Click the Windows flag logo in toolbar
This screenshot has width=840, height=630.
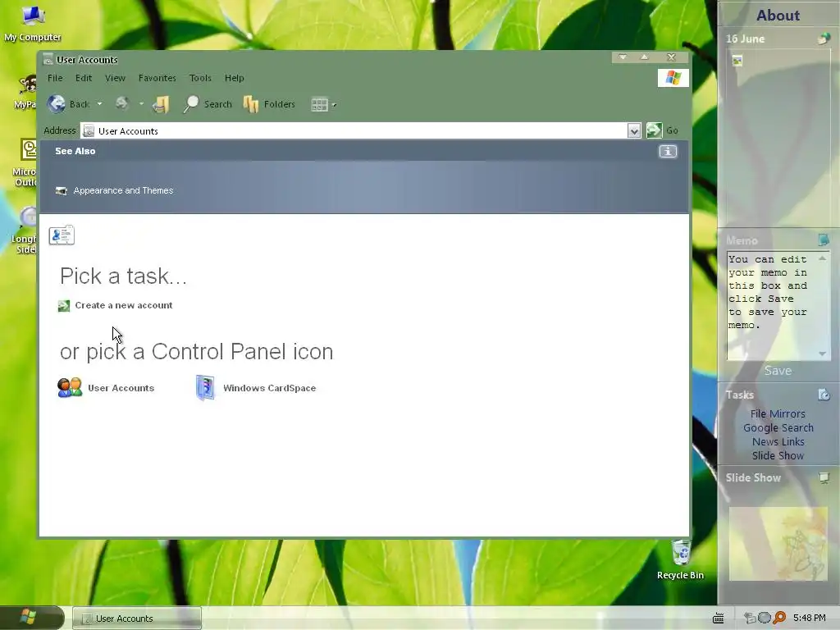(x=673, y=78)
